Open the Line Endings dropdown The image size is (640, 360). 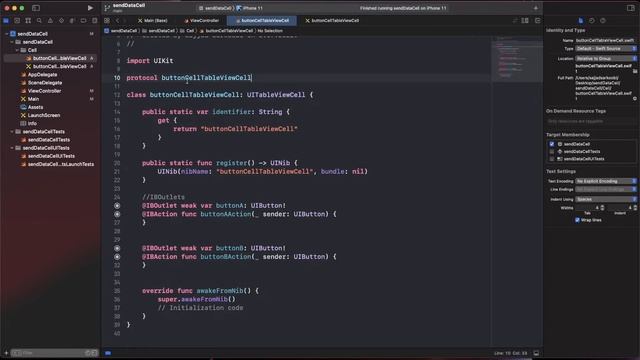click(606, 189)
